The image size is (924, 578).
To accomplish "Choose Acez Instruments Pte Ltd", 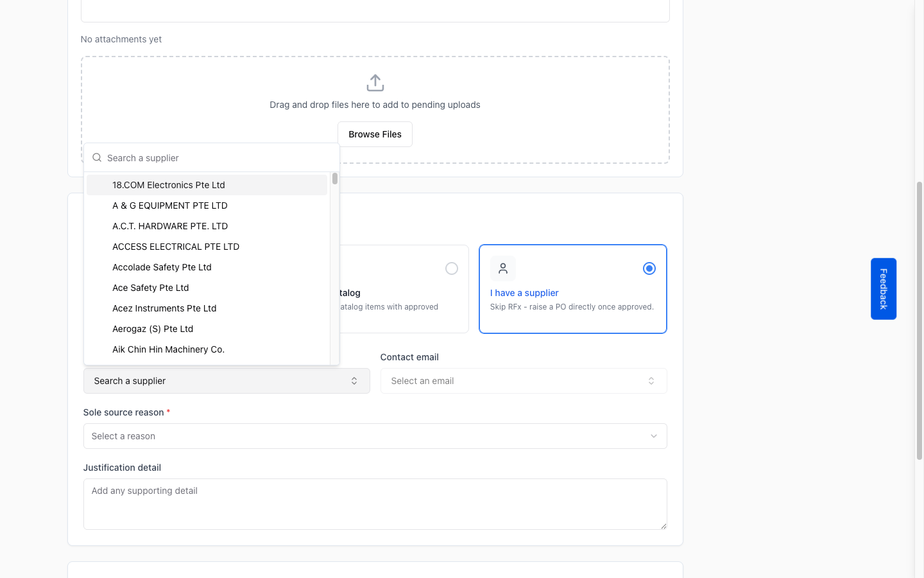I will pyautogui.click(x=207, y=308).
